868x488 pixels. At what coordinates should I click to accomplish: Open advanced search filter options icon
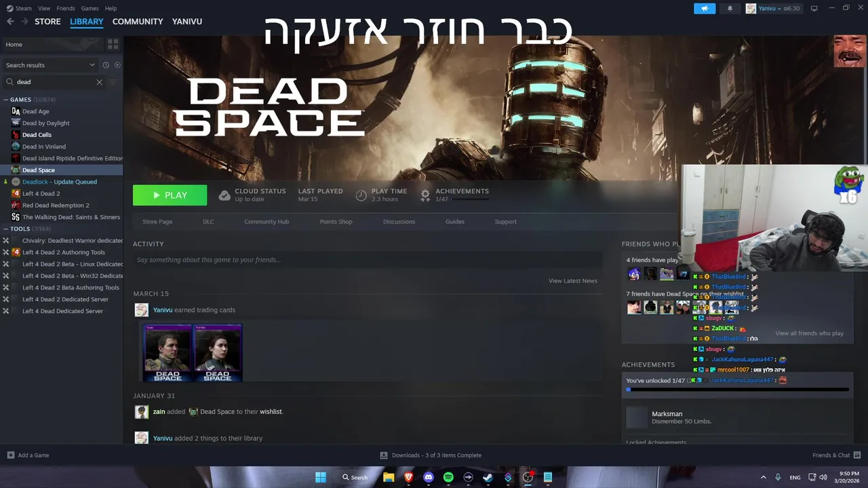tap(113, 82)
